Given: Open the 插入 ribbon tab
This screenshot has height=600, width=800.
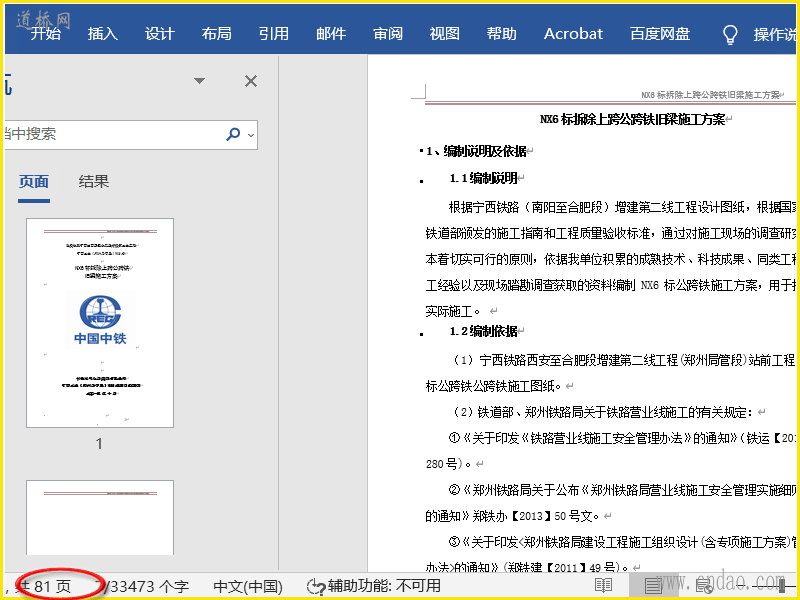Looking at the screenshot, I should tap(103, 34).
